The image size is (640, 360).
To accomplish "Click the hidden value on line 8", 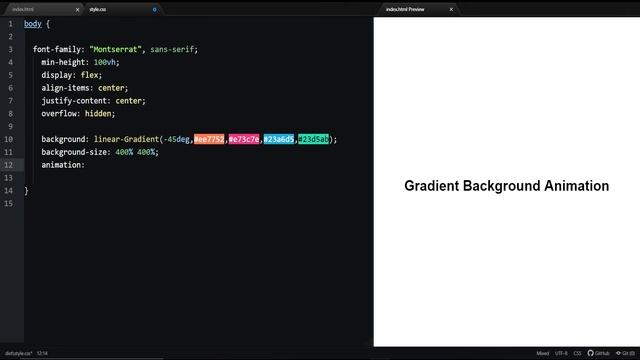I will click(x=98, y=113).
